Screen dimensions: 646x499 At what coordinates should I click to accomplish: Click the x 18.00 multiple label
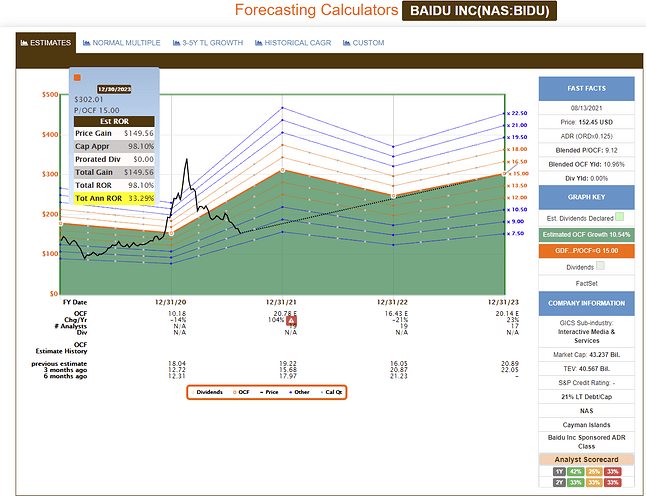(x=517, y=149)
